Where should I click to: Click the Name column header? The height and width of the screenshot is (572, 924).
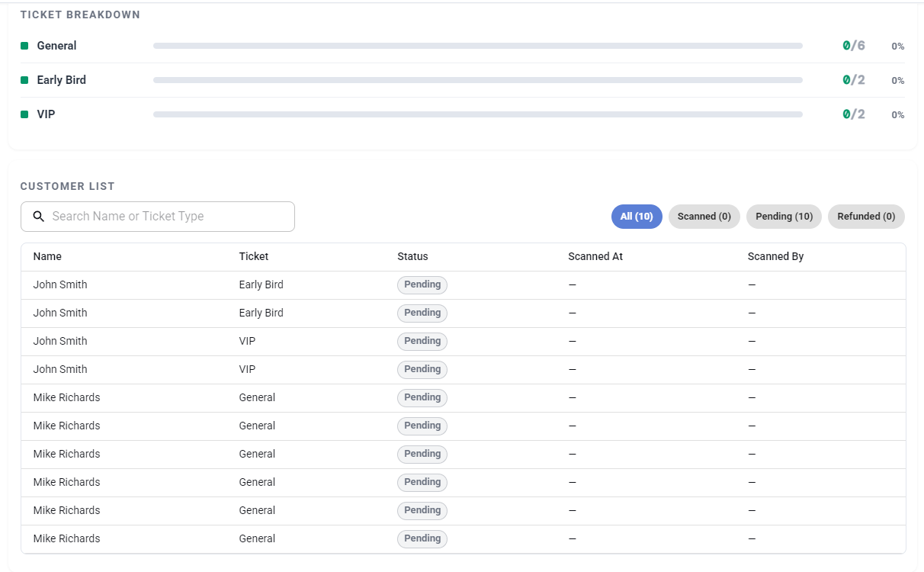[x=47, y=256]
